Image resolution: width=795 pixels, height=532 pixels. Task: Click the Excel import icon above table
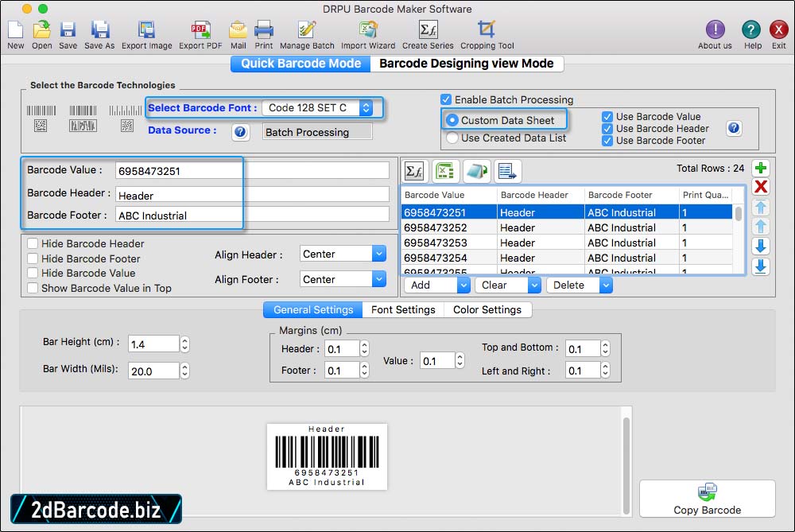coord(444,172)
